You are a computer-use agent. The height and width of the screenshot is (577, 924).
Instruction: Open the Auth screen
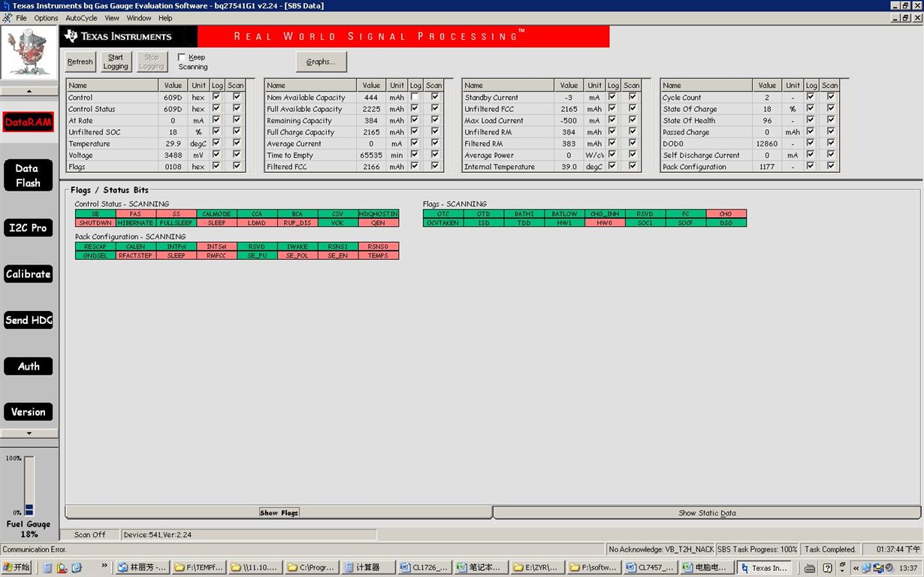click(28, 366)
